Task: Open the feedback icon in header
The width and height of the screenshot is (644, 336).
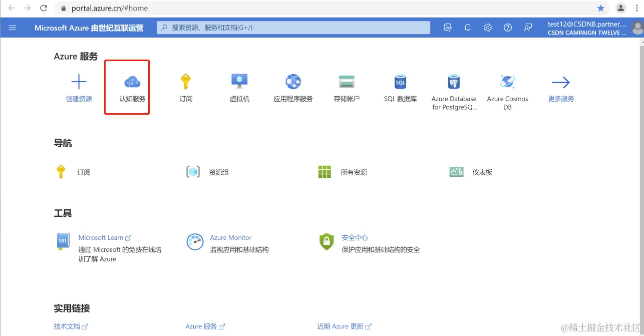Action: (528, 28)
